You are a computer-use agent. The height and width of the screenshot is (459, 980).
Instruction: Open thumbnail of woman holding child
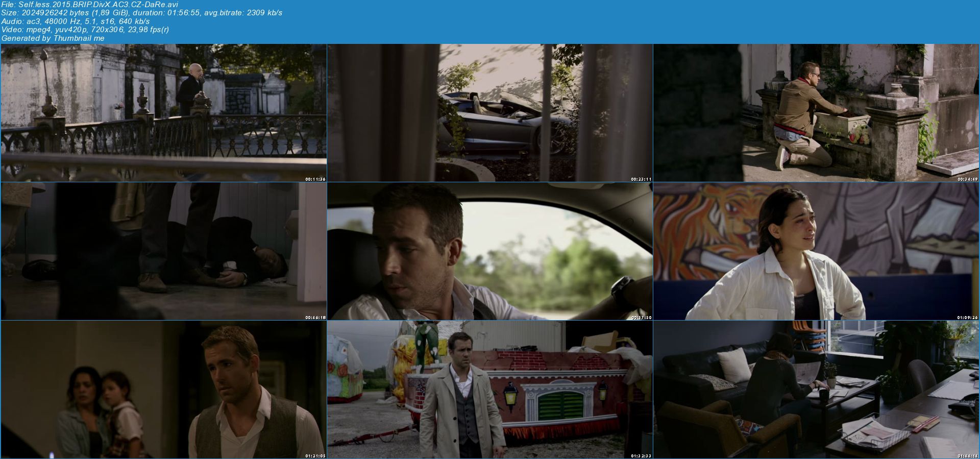click(x=163, y=389)
